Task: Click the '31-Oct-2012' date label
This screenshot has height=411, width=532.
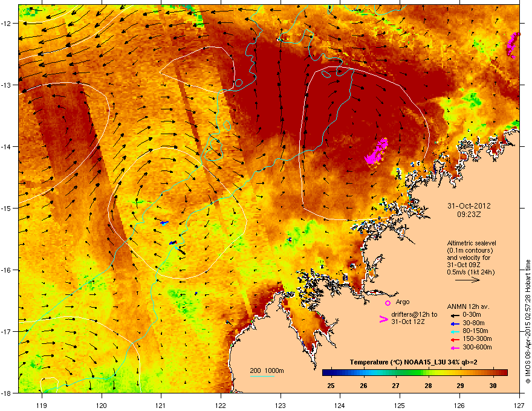Action: tap(469, 206)
